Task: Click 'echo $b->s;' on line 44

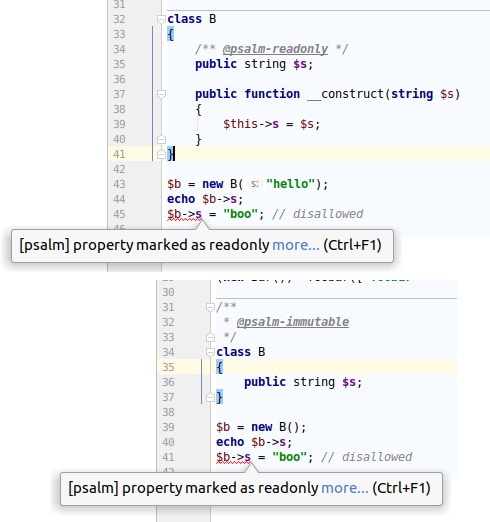Action: (205, 199)
